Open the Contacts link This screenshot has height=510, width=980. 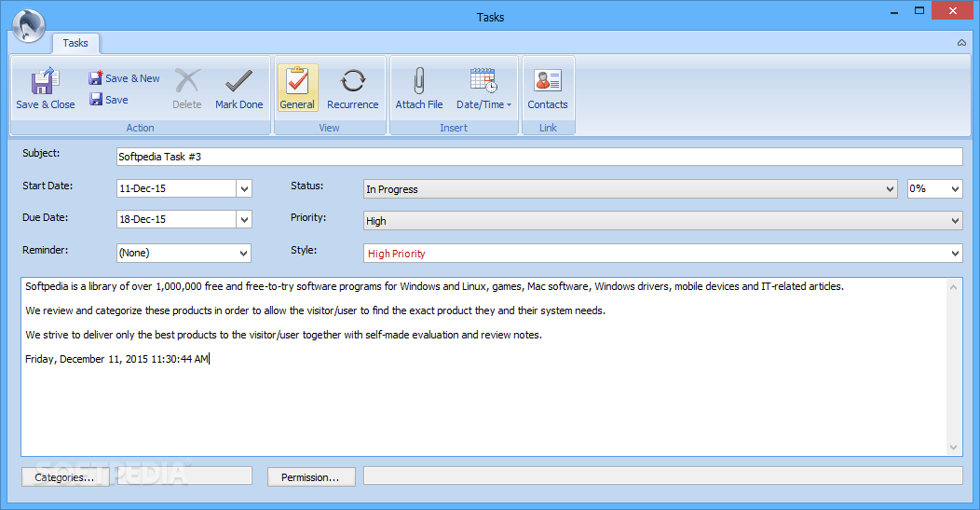coord(548,89)
